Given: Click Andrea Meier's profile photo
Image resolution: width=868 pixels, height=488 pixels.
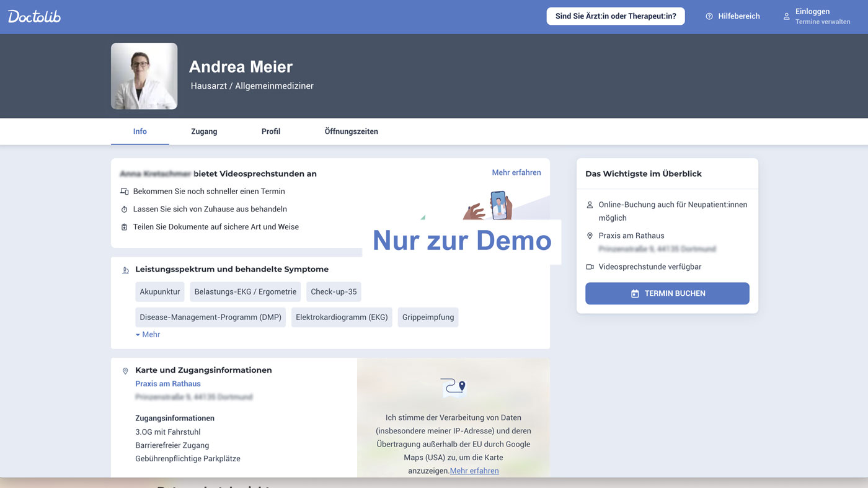Looking at the screenshot, I should (x=144, y=76).
